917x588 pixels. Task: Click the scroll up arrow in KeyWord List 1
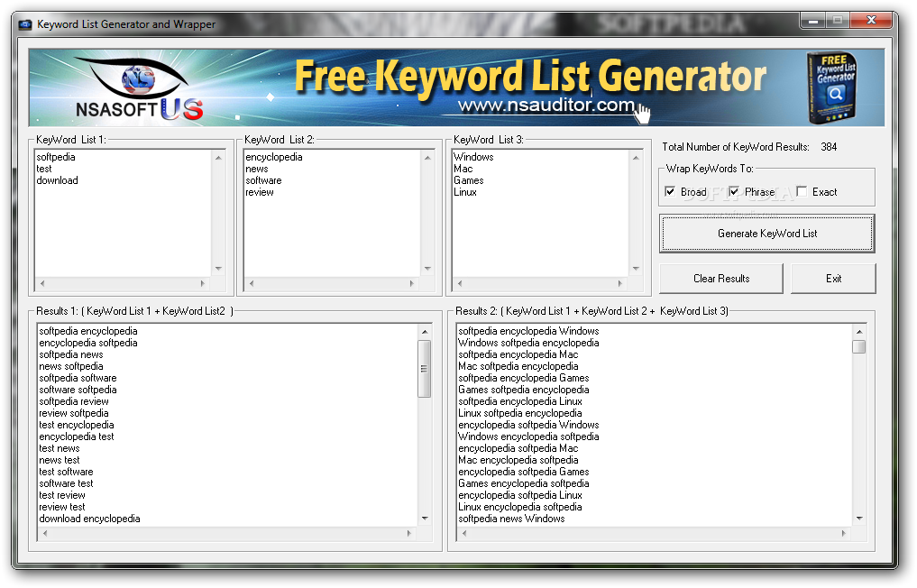coord(219,158)
